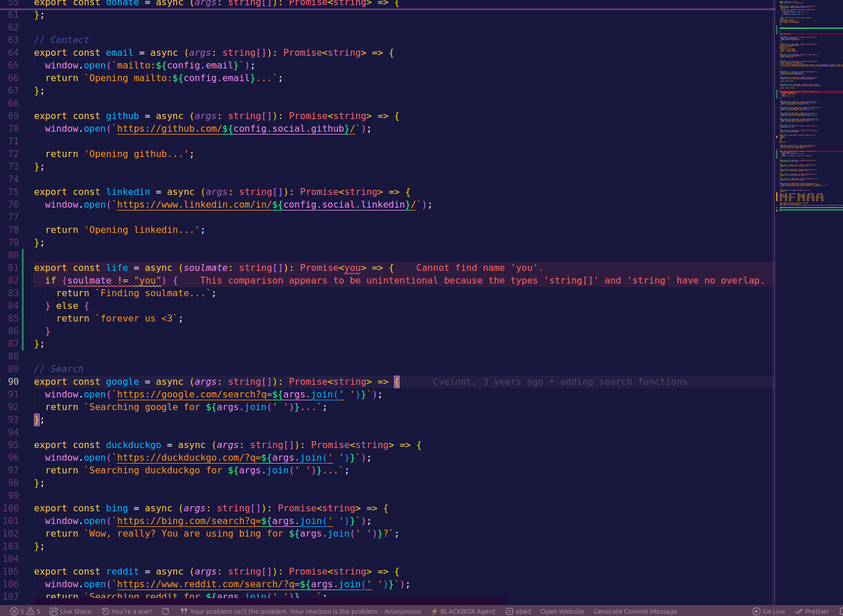Launch Go Live server

[x=768, y=611]
